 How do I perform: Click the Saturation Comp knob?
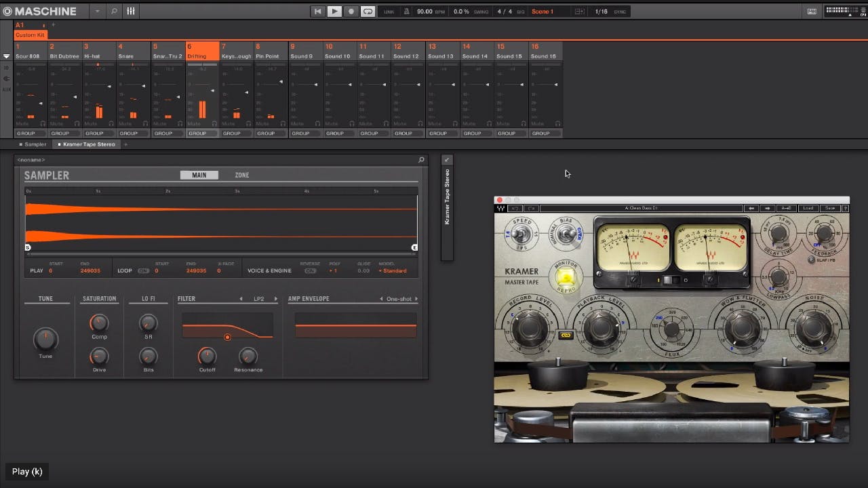99,323
